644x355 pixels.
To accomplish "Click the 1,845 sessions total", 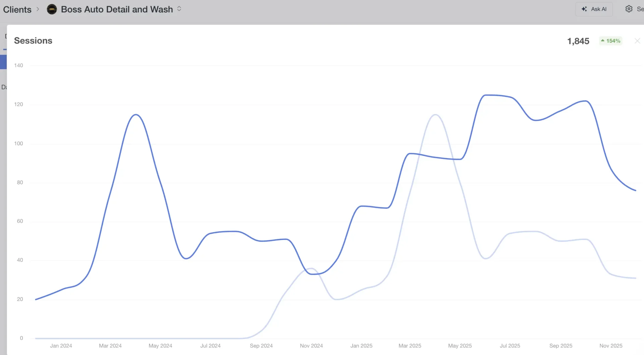I will tap(578, 41).
